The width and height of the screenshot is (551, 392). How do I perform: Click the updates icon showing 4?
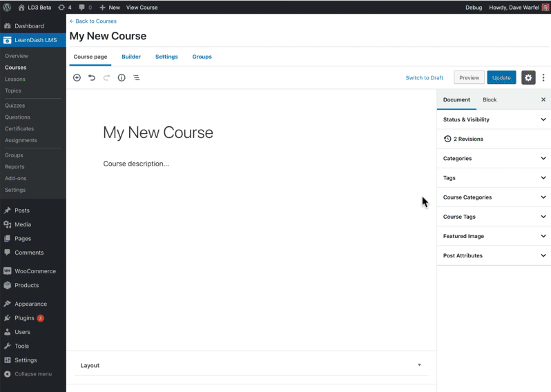(x=65, y=8)
